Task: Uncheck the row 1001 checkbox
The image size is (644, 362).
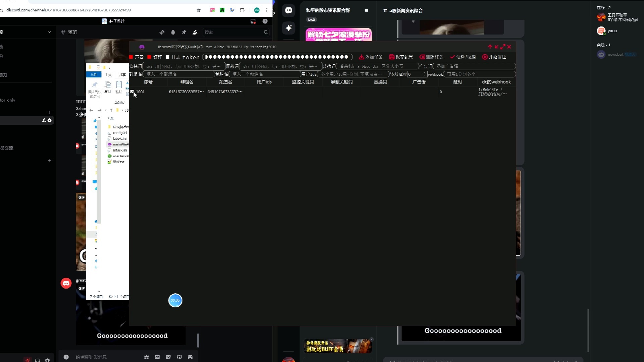Action: pyautogui.click(x=132, y=92)
